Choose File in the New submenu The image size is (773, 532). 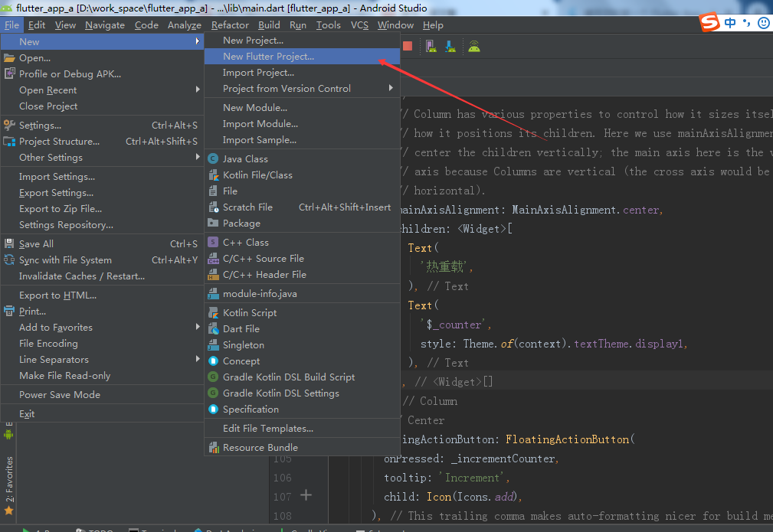(x=302, y=191)
